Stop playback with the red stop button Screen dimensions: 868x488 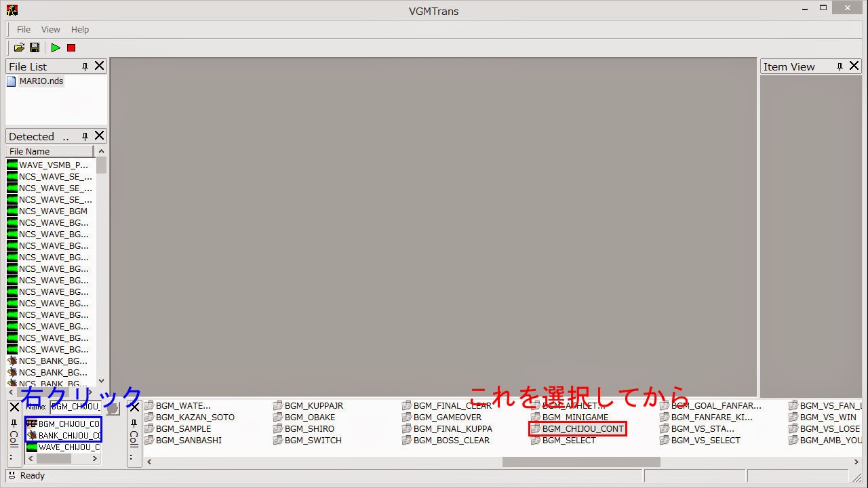[x=71, y=47]
